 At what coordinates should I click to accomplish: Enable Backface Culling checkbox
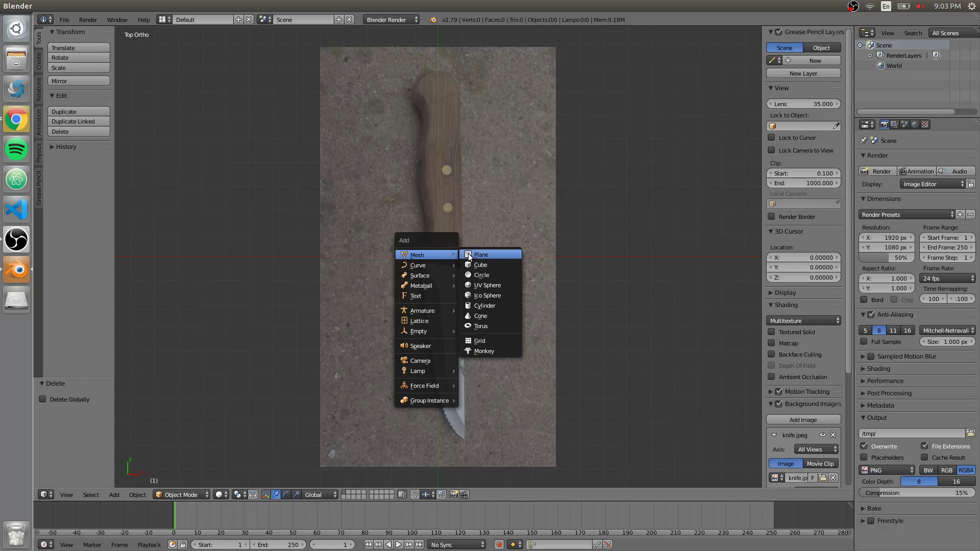[x=772, y=355]
